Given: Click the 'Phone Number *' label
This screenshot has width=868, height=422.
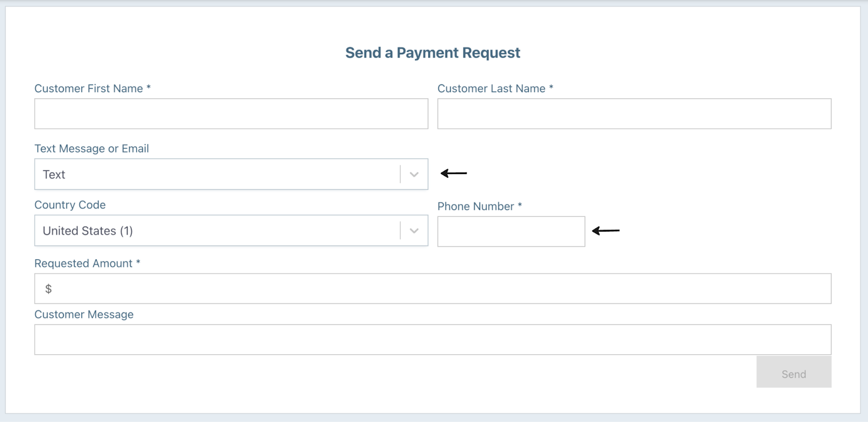Looking at the screenshot, I should [x=480, y=206].
